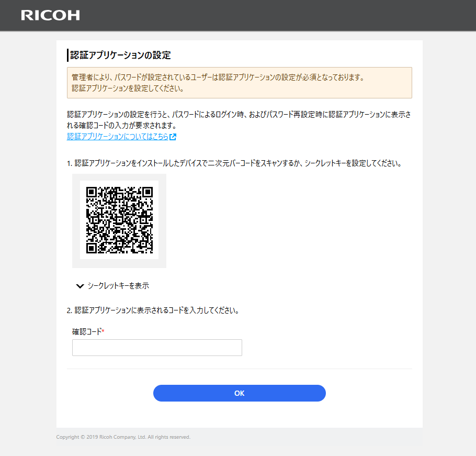Image resolution: width=476 pixels, height=456 pixels.
Task: Focus the 確認コード input field
Action: (157, 348)
